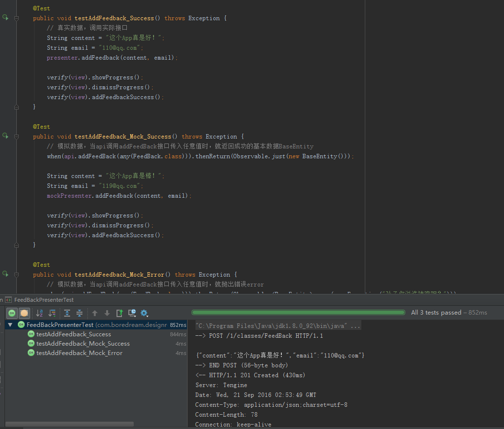Collapse the FeedBackPresenterTest tree node
Screen dimensions: 504x429
(x=10, y=325)
